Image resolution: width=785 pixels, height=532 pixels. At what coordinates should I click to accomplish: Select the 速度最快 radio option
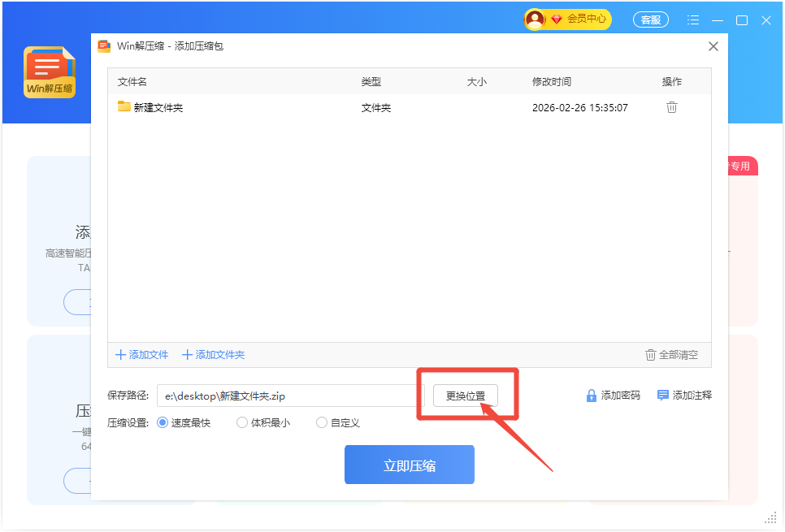pyautogui.click(x=162, y=422)
